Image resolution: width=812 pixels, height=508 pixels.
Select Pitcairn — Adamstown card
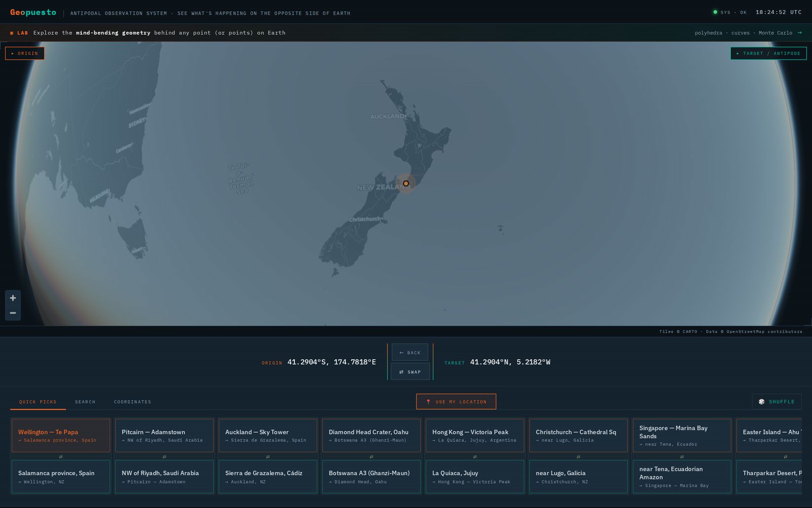(x=164, y=435)
